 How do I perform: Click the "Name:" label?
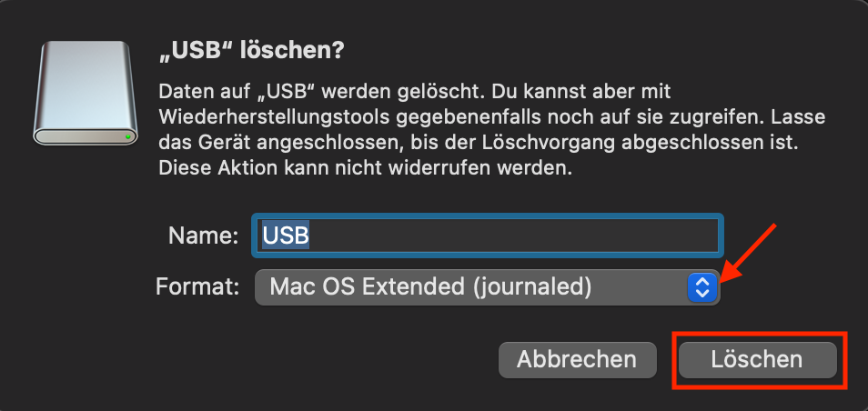coord(203,236)
